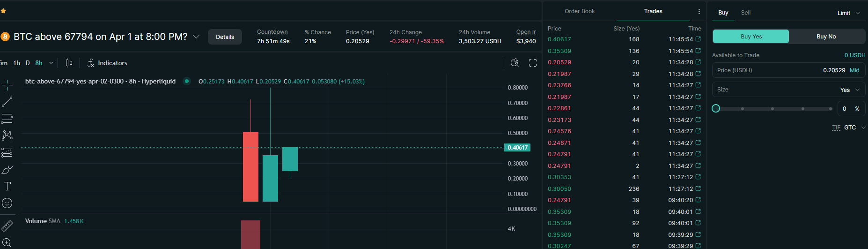868x249 pixels.
Task: Open the quick search icon above the chart
Action: pos(515,63)
